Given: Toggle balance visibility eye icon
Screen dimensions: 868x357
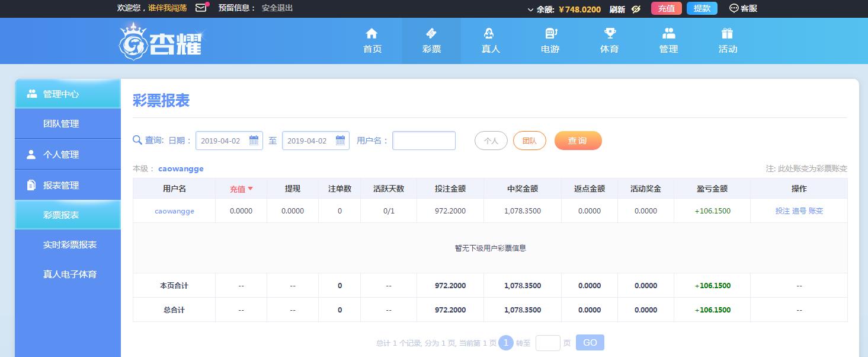Looking at the screenshot, I should (636, 9).
